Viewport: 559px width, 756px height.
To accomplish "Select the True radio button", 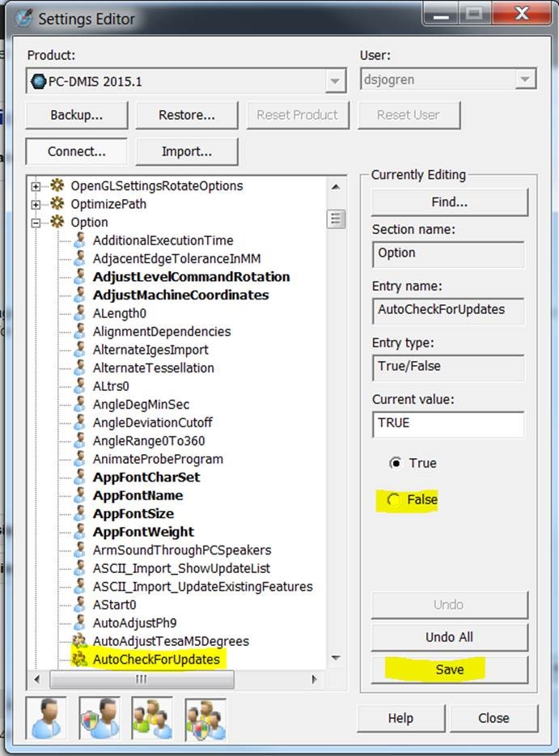I will (x=395, y=463).
